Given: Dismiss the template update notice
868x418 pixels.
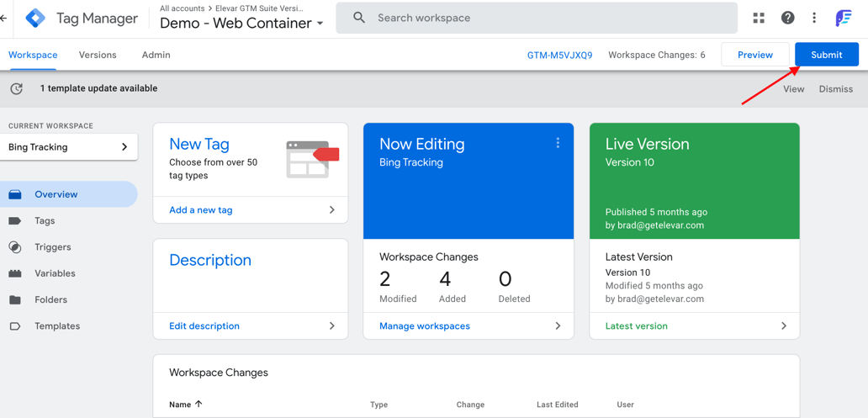Looking at the screenshot, I should click(x=836, y=88).
